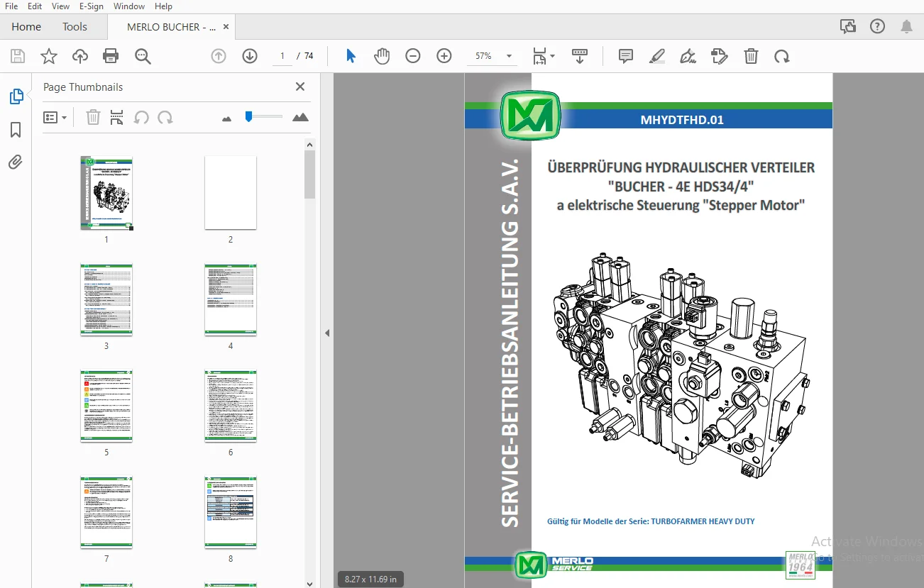Screen dimensions: 924x588
Task: Open the Edit menu
Action: point(35,6)
